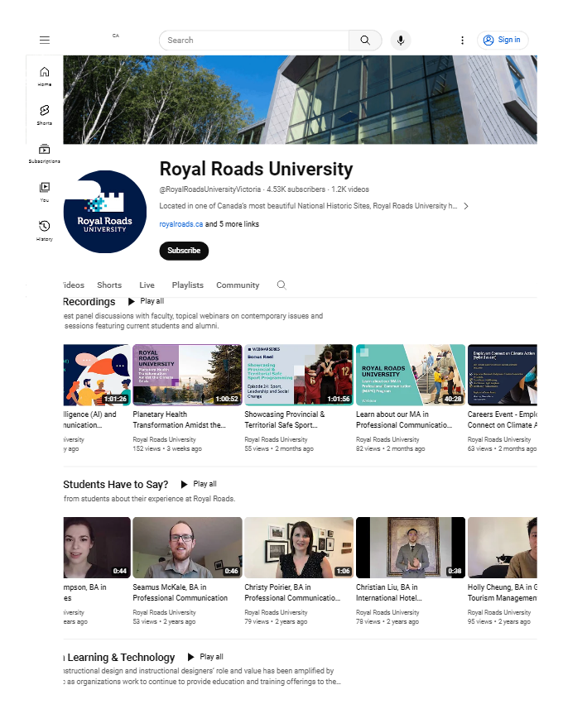Viewport: 563px width, 728px height.
Task: Open the 0:44 student video thumbnail
Action: pyautogui.click(x=97, y=548)
